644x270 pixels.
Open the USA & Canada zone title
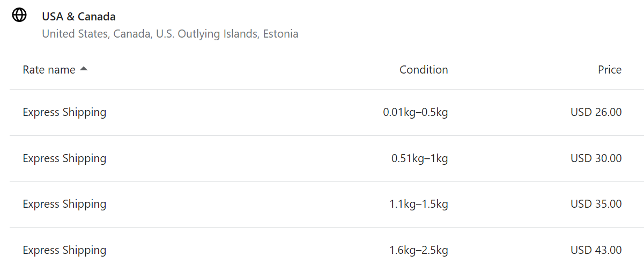[79, 17]
